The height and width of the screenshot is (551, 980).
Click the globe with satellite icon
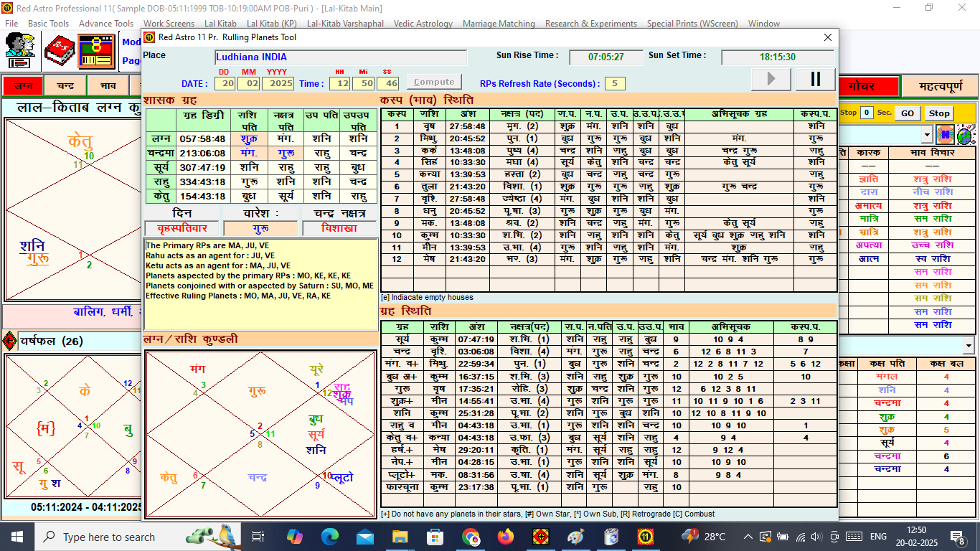[x=966, y=134]
